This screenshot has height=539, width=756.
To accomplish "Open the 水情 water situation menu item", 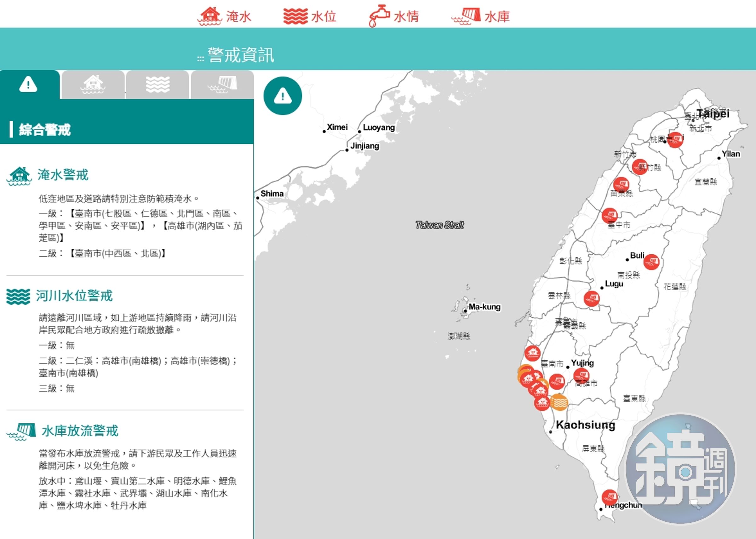I will (394, 16).
